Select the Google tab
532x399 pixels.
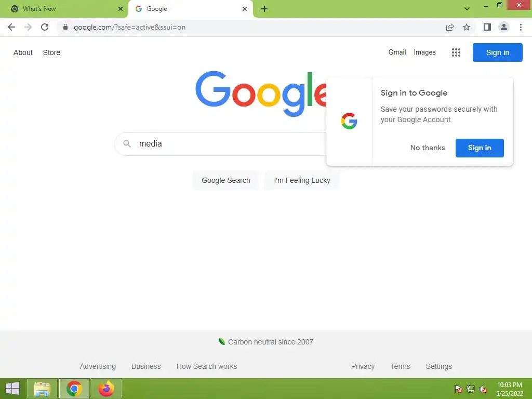[190, 9]
